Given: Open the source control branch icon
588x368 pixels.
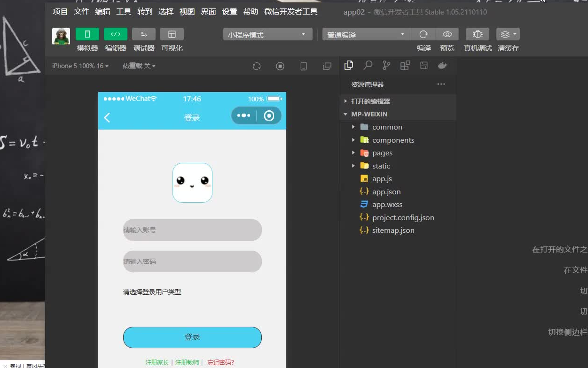Looking at the screenshot, I should click(386, 65).
